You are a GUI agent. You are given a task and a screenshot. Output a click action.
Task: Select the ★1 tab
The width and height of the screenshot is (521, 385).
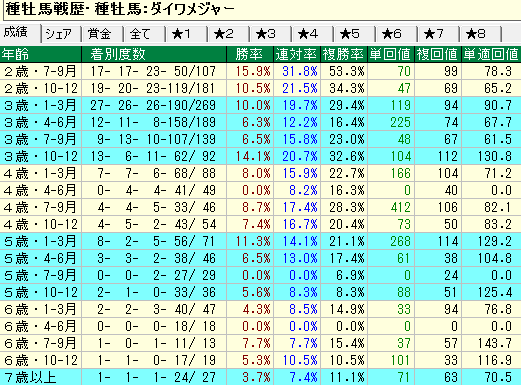[187, 34]
